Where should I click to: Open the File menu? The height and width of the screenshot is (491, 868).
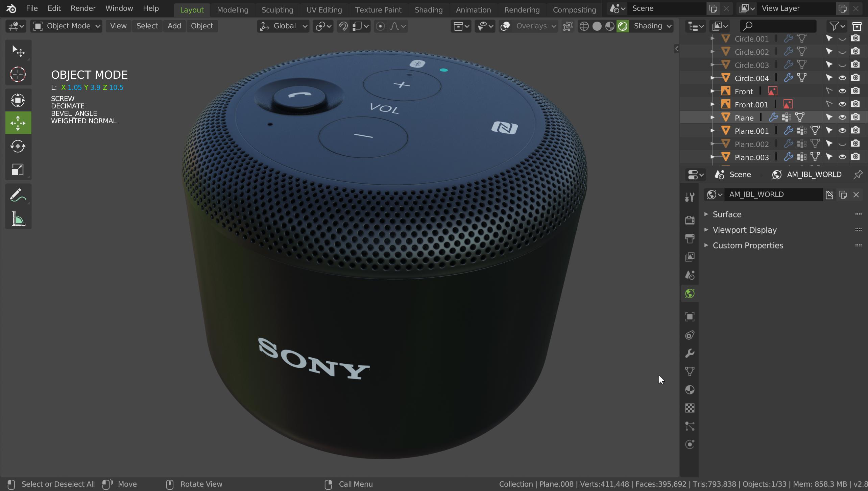[32, 8]
